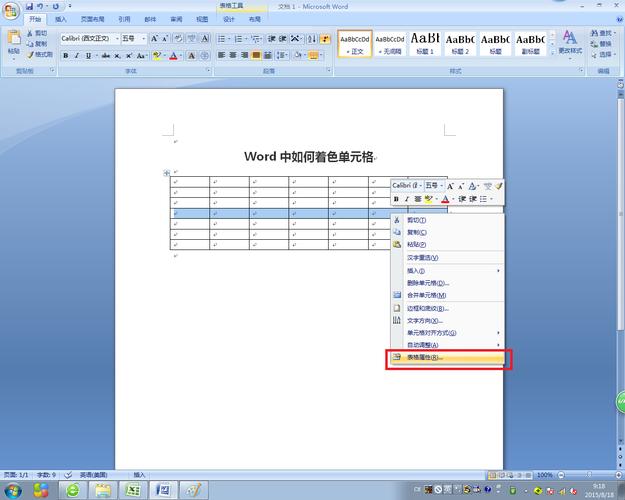
Task: Activate Format Painter (格式刷) in ribbon
Action: click(39, 54)
